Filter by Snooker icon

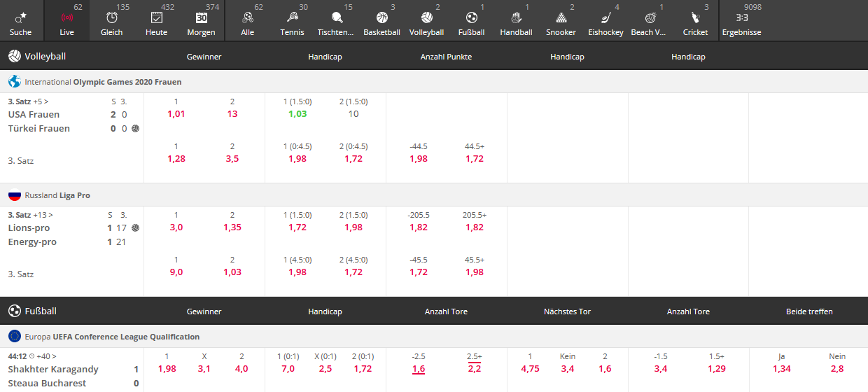[x=561, y=17]
